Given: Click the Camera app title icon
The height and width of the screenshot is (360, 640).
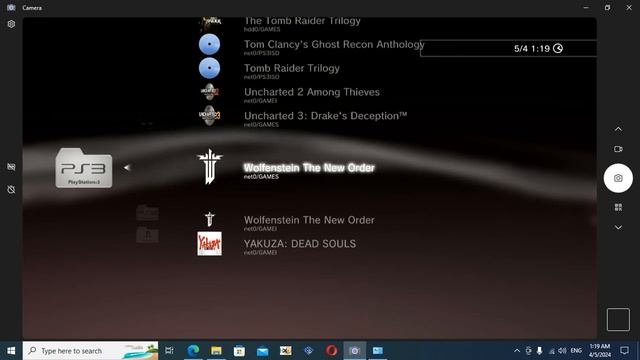Looking at the screenshot, I should click(x=11, y=7).
